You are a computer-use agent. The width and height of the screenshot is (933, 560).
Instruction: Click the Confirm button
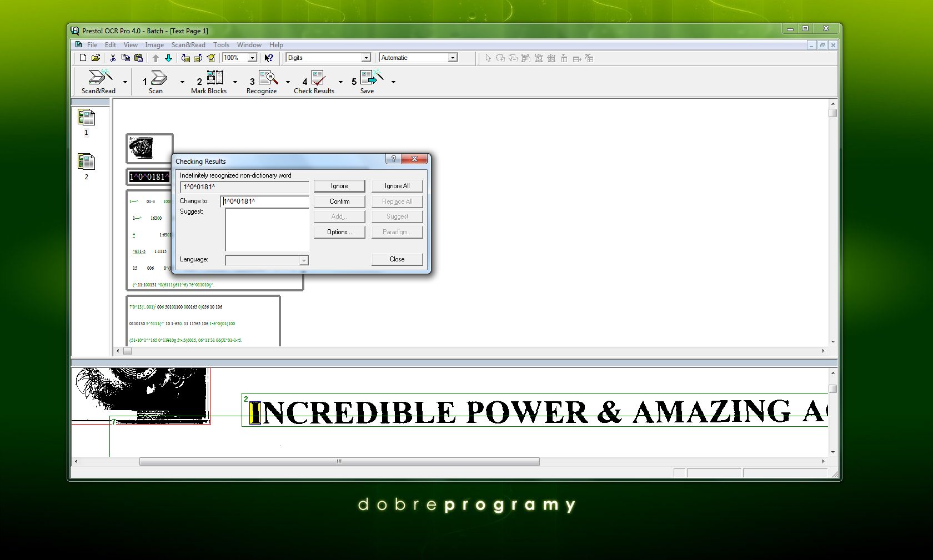[x=339, y=201]
